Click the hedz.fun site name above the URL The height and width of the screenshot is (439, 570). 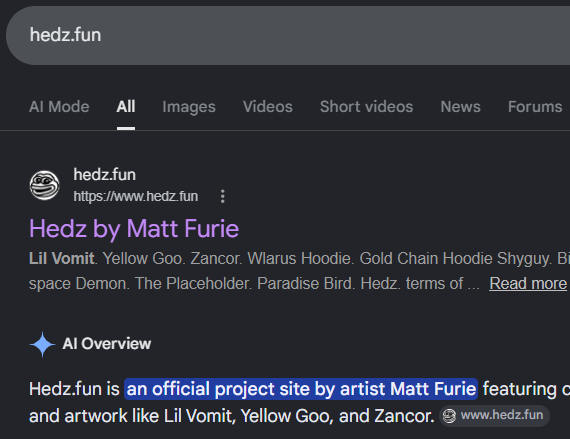[105, 175]
